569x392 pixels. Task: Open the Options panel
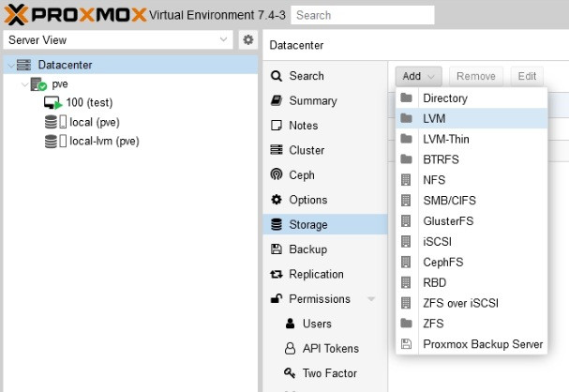coord(325,200)
